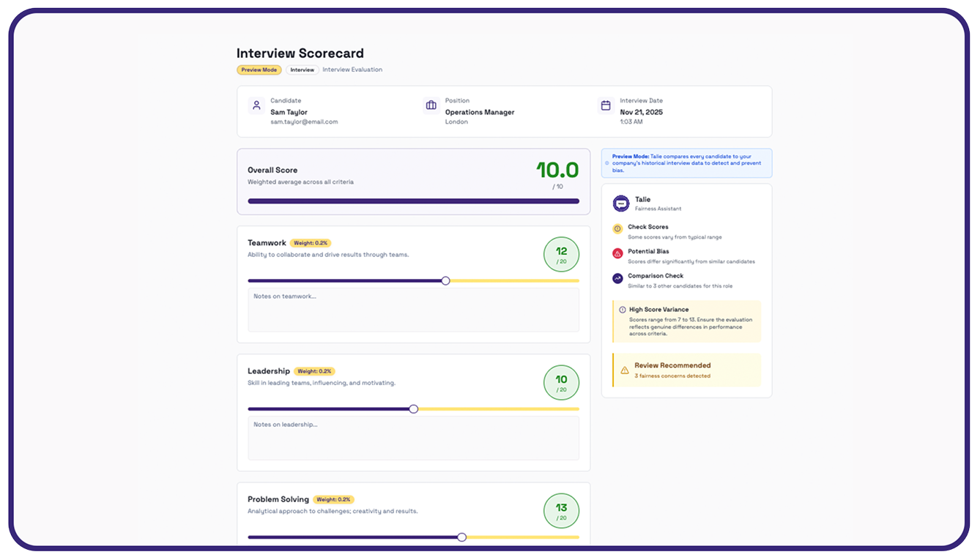Screen dimensions: 980x560
Task: Click the High Score Variance notice heading
Action: 658,310
